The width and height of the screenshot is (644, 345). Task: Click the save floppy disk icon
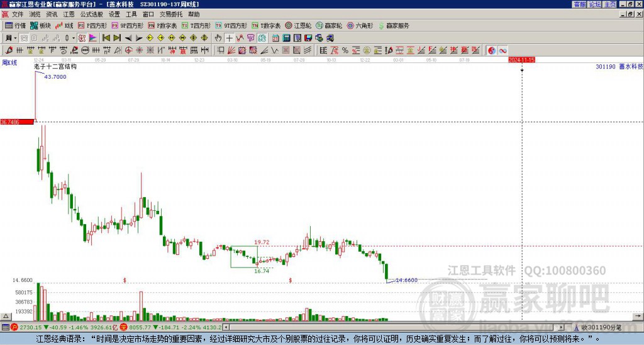(x=308, y=38)
